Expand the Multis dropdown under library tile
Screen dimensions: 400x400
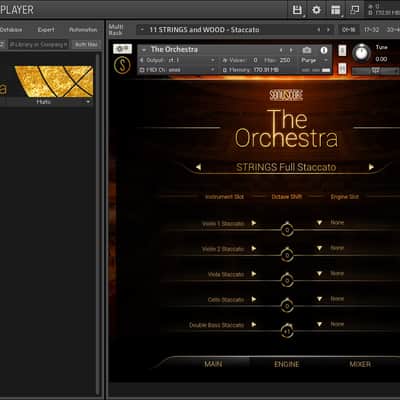(88, 102)
